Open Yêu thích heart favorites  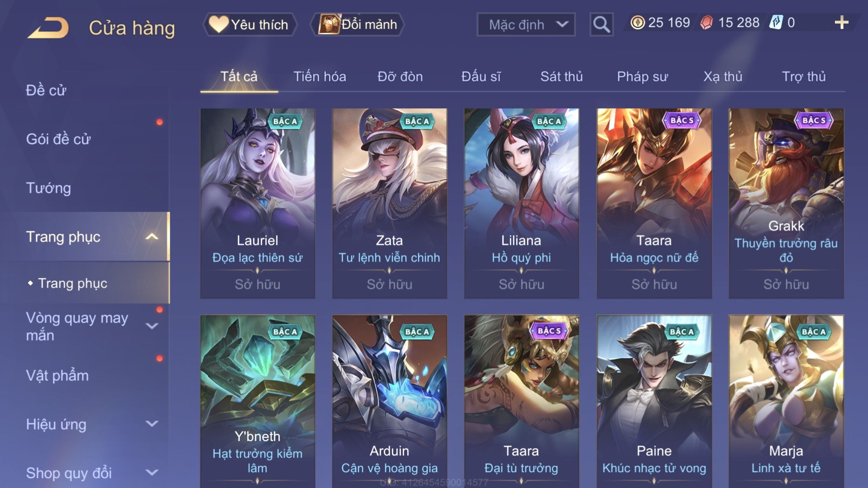(249, 24)
